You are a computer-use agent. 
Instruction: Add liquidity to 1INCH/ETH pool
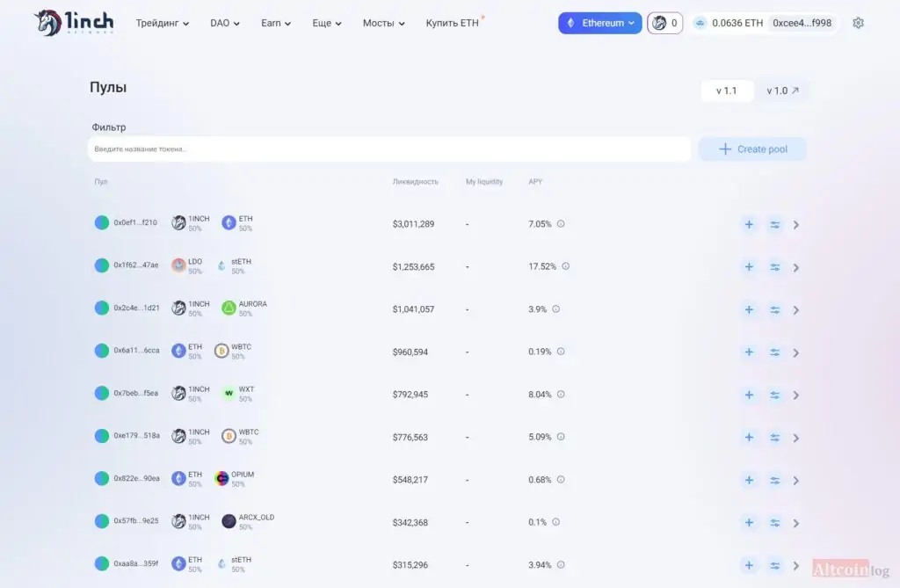tap(749, 224)
